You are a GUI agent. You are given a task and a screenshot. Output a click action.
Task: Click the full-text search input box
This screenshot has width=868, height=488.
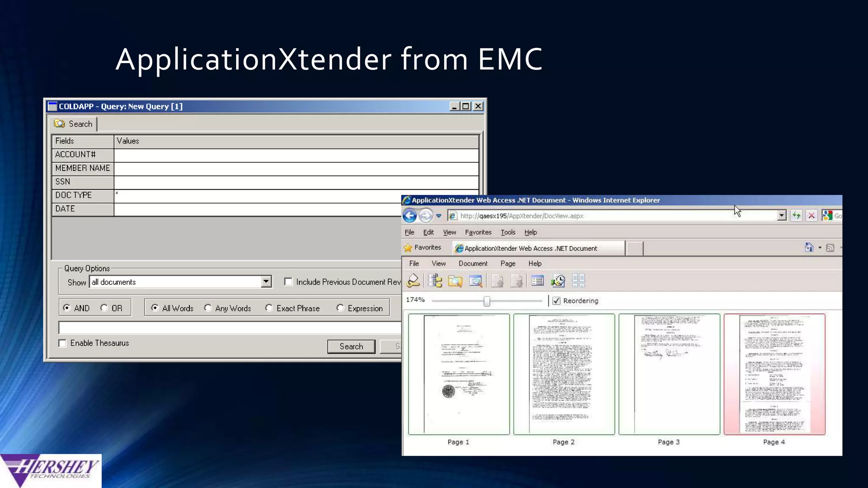[230, 327]
